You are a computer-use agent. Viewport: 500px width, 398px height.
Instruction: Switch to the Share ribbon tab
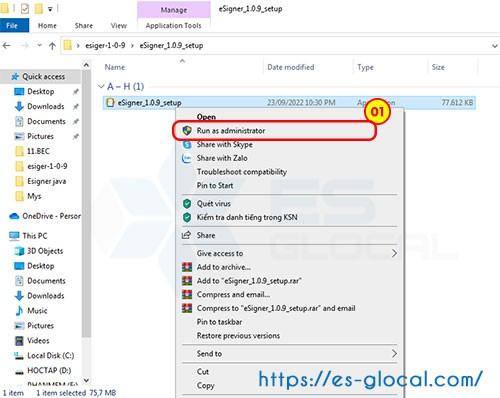84,26
